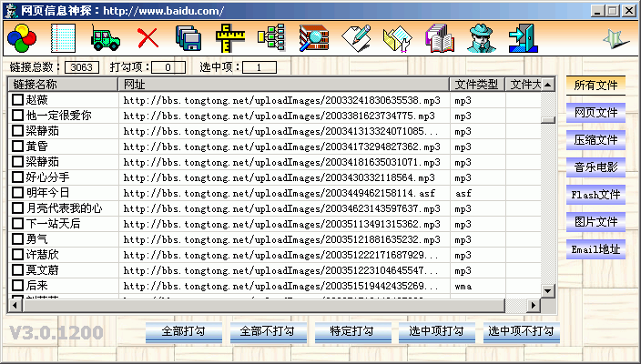Show only Flash文件 links
641x364 pixels.
point(595,195)
